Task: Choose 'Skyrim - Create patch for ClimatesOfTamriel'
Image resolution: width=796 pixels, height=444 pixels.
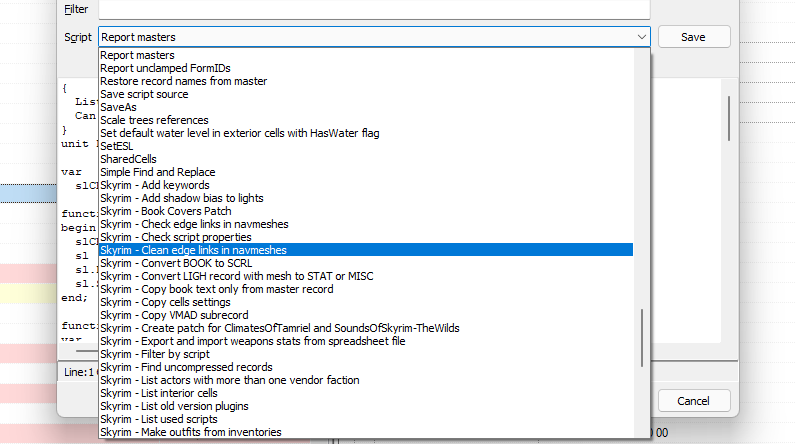Action: click(366, 328)
